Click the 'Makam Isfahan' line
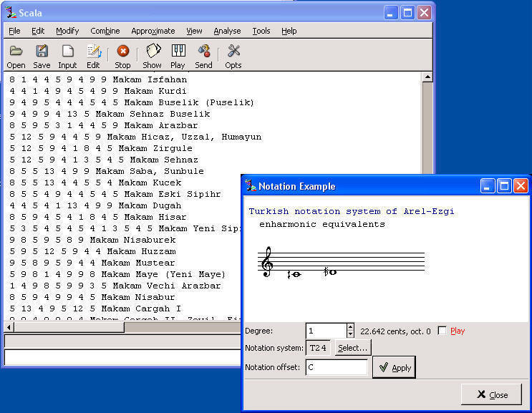This screenshot has width=532, height=413. pos(98,79)
